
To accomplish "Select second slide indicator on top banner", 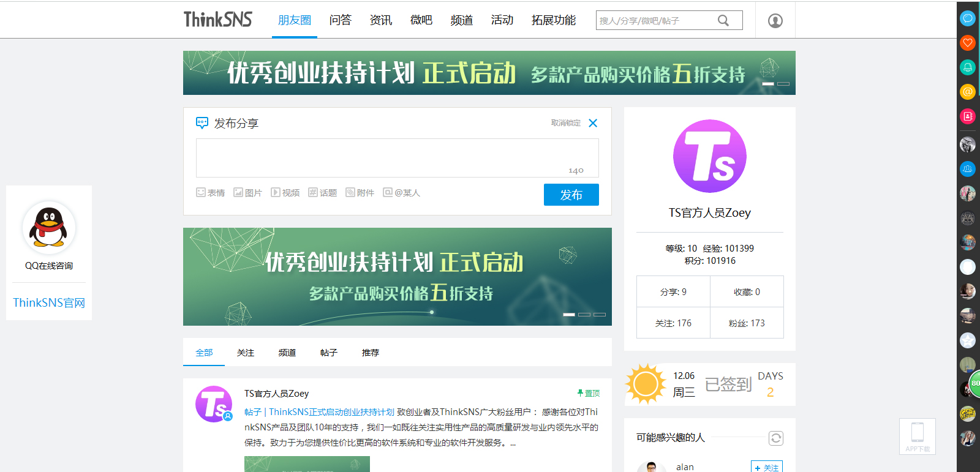I will (x=783, y=84).
